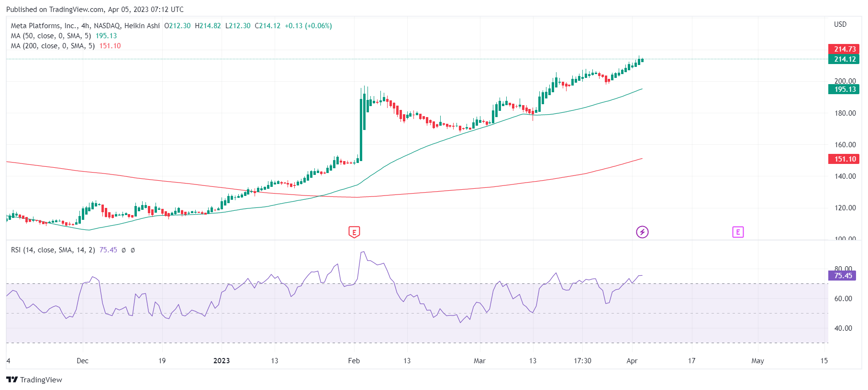
Task: Click the 2023 label on time axis
Action: (x=222, y=361)
